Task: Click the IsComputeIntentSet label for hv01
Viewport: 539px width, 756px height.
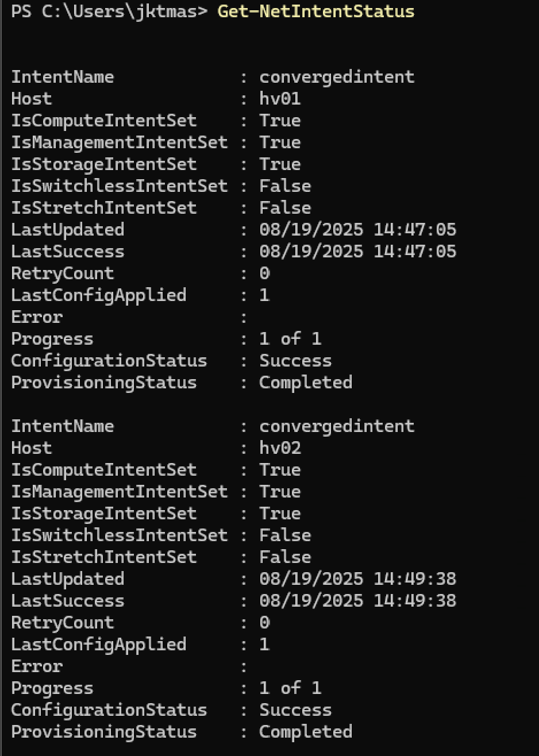Action: tap(104, 121)
